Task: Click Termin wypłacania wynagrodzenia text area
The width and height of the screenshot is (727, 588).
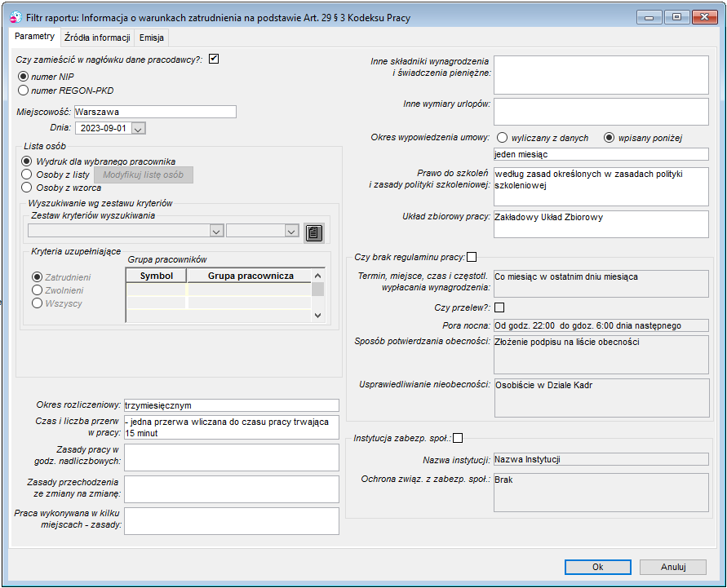Action: point(601,284)
